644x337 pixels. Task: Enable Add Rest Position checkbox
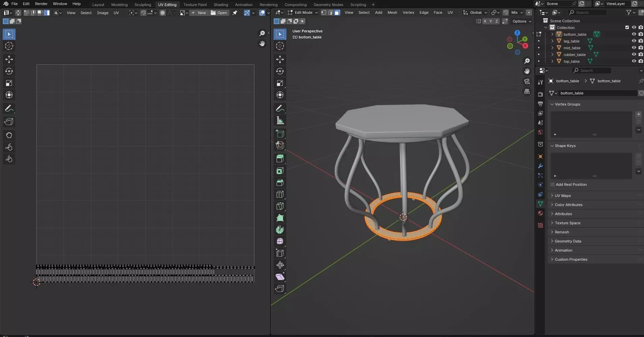click(553, 185)
